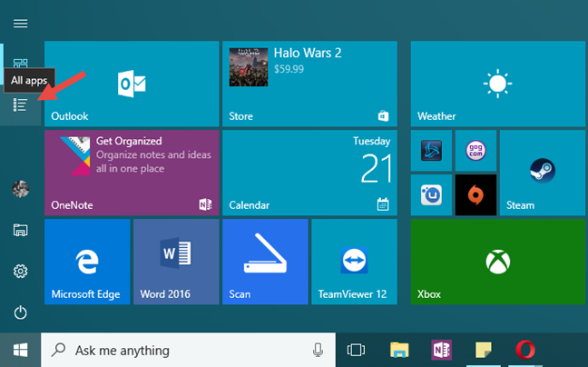The image size is (588, 367).
Task: Launch the GOG.com small tile
Action: tap(475, 151)
